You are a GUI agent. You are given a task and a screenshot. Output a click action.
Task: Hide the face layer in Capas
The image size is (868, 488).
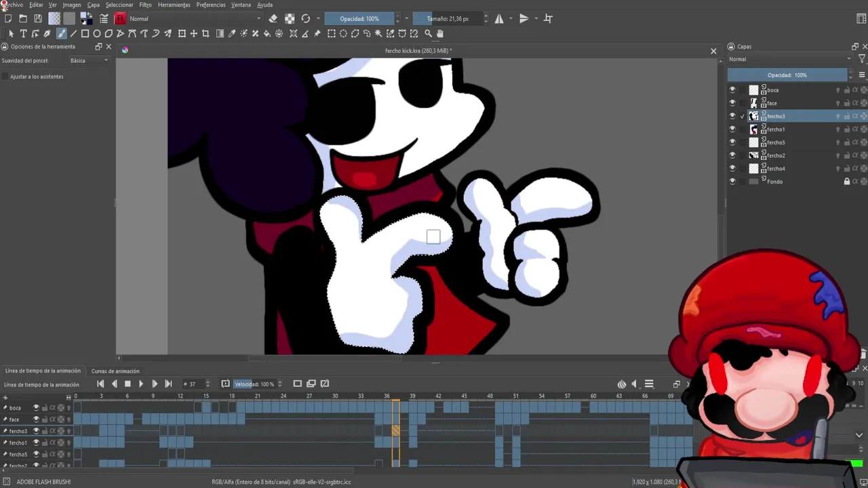click(732, 103)
